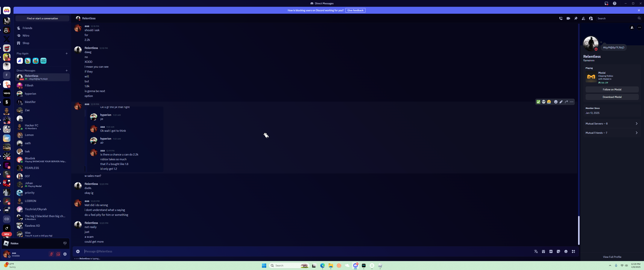Open the GIF picker

coord(551,251)
